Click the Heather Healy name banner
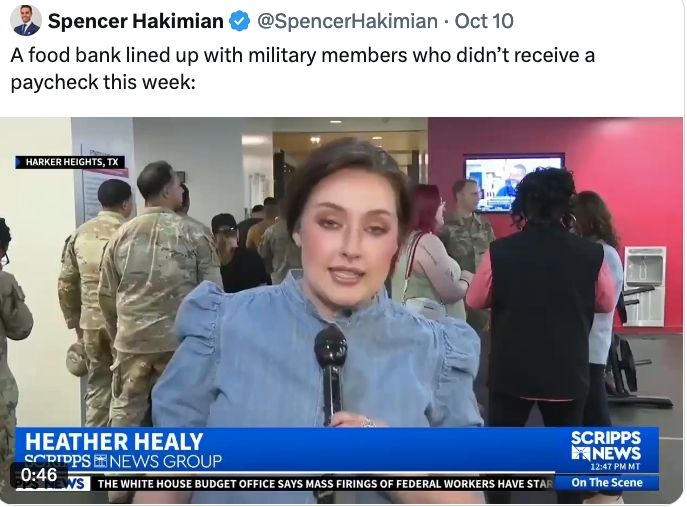 tap(114, 442)
